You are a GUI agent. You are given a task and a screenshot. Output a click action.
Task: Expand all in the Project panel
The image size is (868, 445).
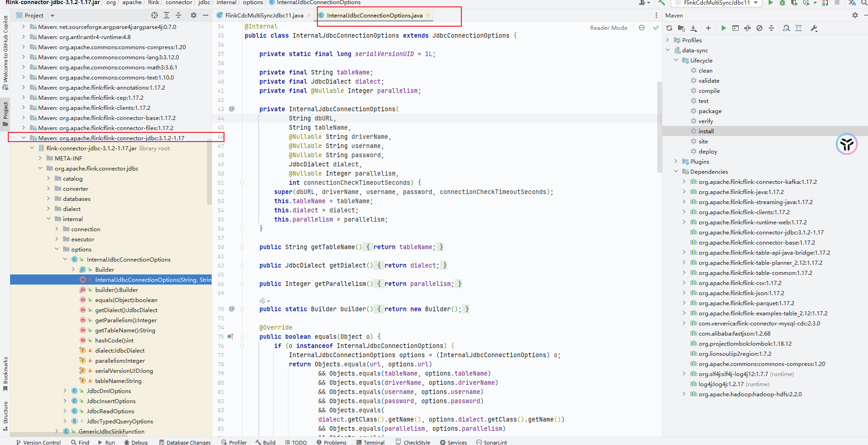pos(167,15)
